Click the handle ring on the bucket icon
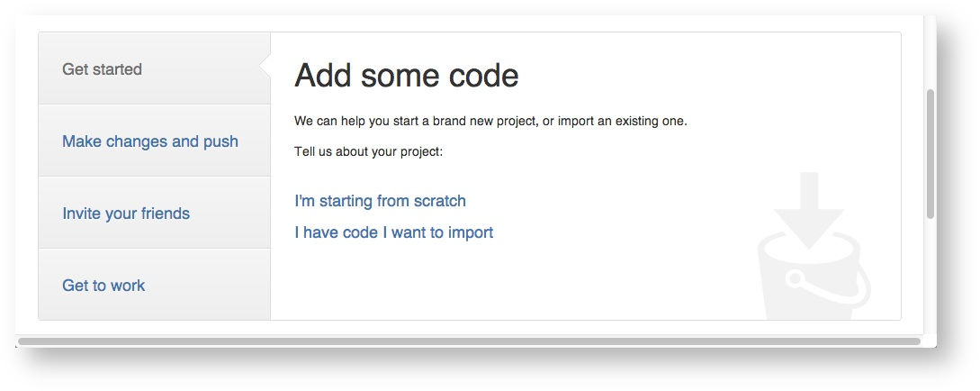This screenshot has height=391, width=980. [796, 280]
